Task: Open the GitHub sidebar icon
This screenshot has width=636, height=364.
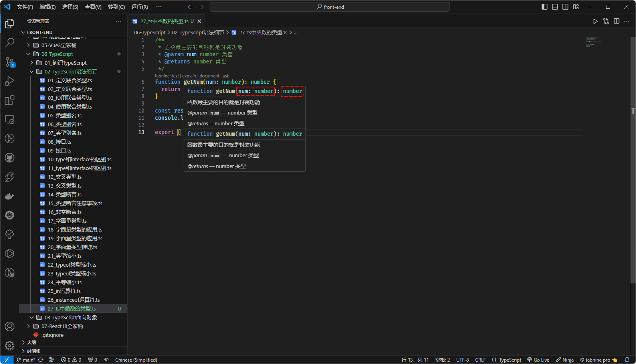Action: (x=10, y=158)
